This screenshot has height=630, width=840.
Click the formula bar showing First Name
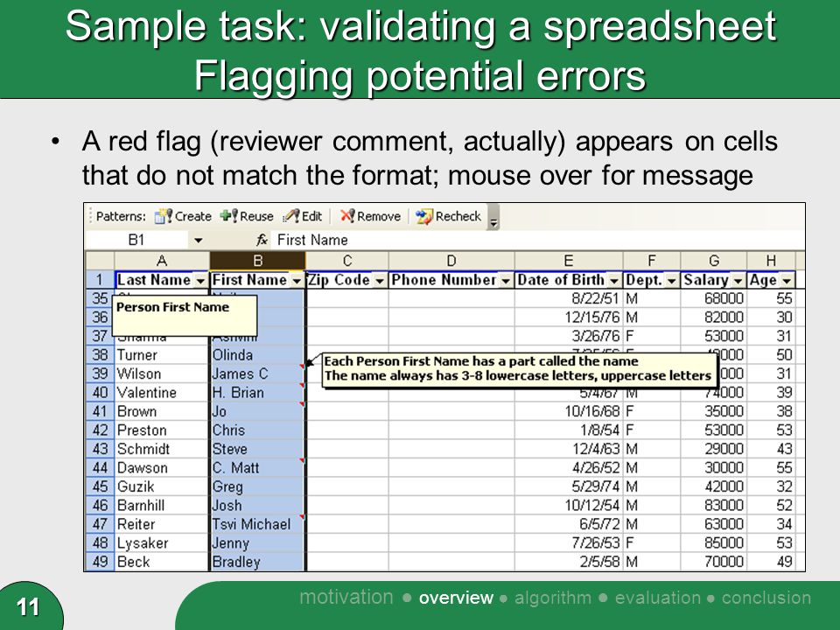pos(538,240)
